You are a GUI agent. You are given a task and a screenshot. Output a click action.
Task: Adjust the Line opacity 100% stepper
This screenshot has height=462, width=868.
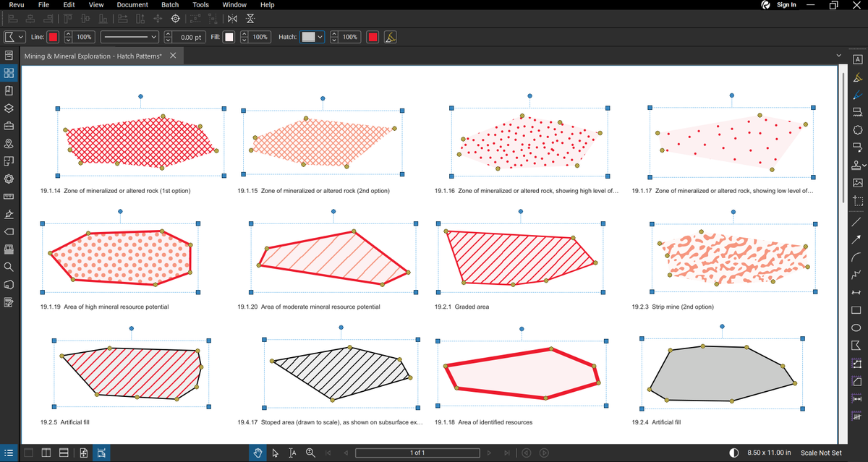[x=68, y=37]
